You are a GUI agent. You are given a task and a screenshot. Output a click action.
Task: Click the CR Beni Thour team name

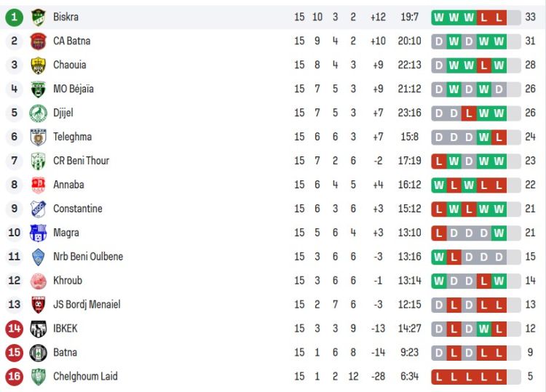(x=81, y=161)
